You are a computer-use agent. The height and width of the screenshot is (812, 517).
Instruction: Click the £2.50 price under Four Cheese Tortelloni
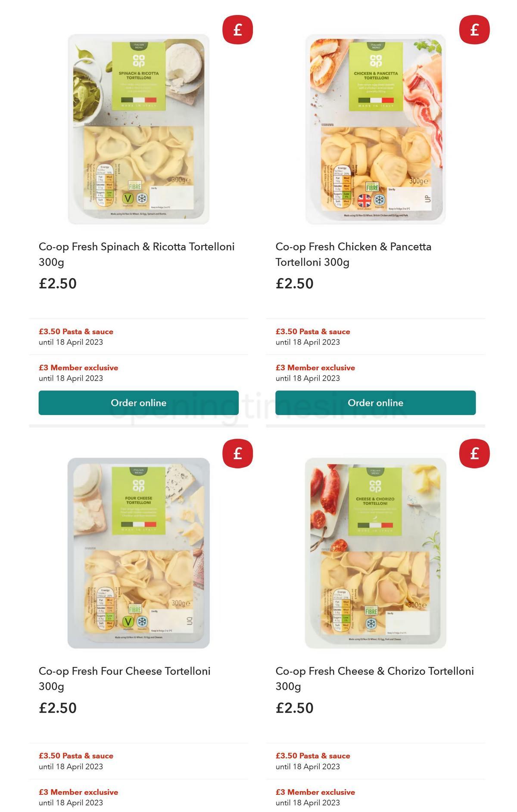click(x=57, y=708)
